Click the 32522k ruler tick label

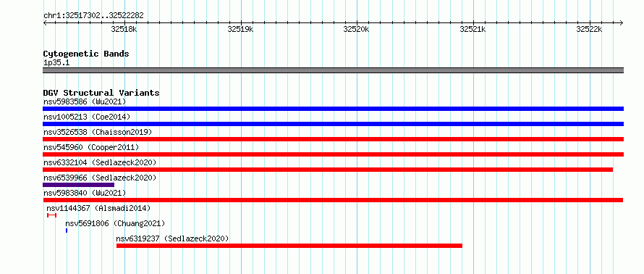click(589, 29)
